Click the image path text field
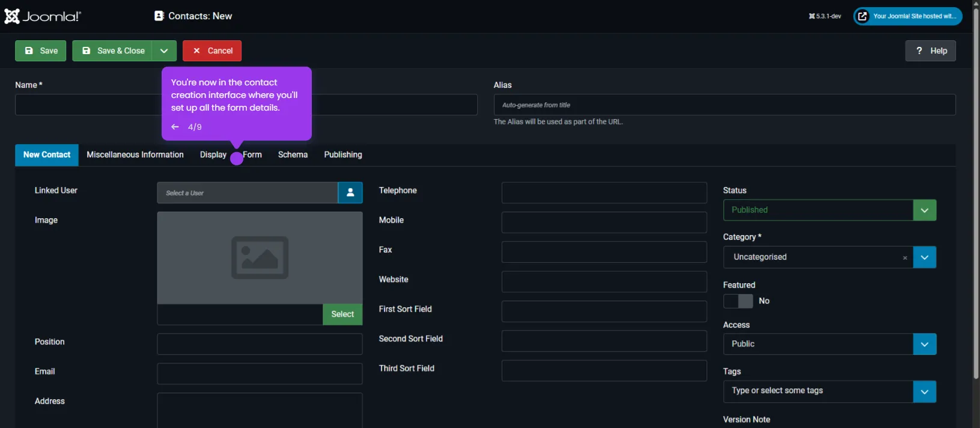This screenshot has height=428, width=980. (240, 314)
